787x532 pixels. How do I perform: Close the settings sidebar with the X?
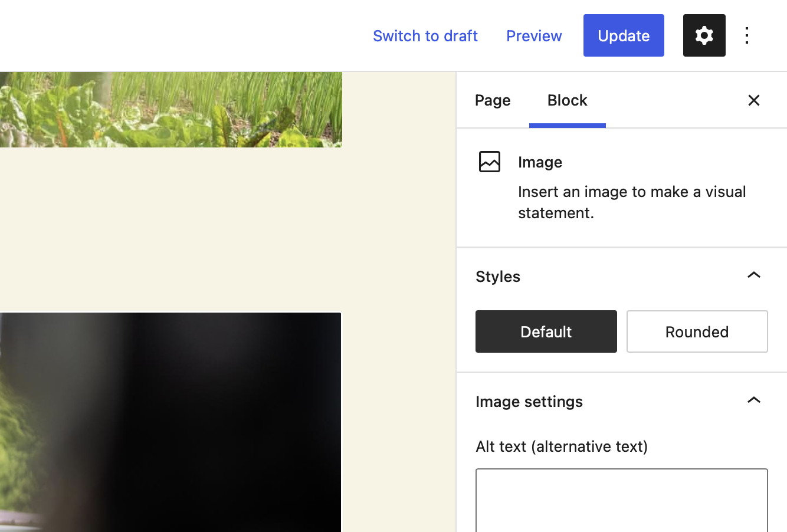(x=754, y=100)
